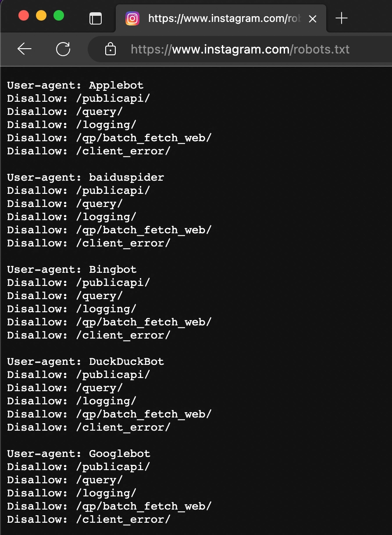The image size is (392, 535).
Task: Click the /qp/batch_fetch_web/ line under Bingbot
Action: tap(109, 322)
